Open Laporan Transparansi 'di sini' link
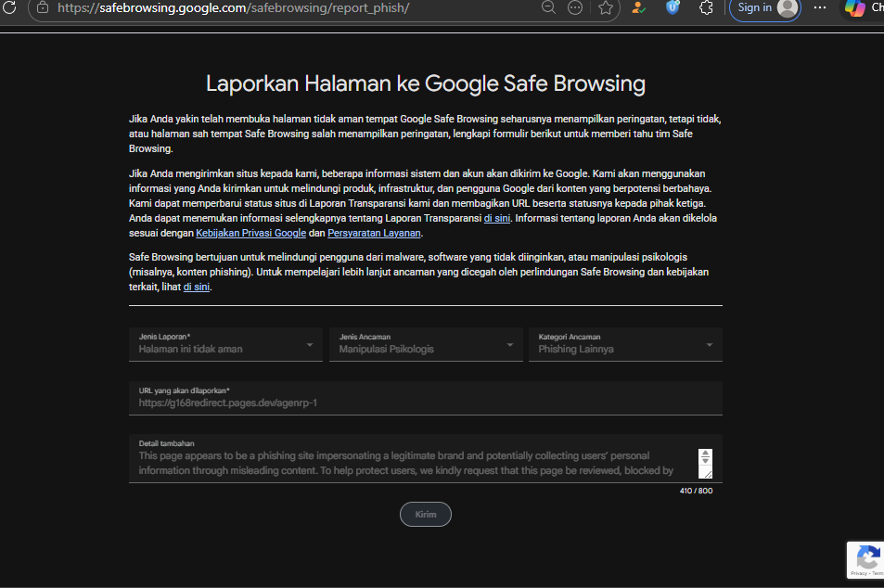The width and height of the screenshot is (884, 588). tap(496, 218)
